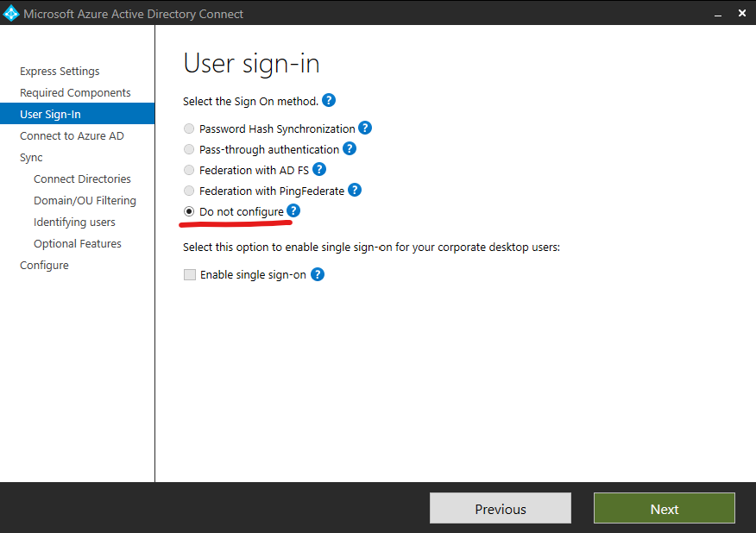Go to Required Components step

click(75, 93)
